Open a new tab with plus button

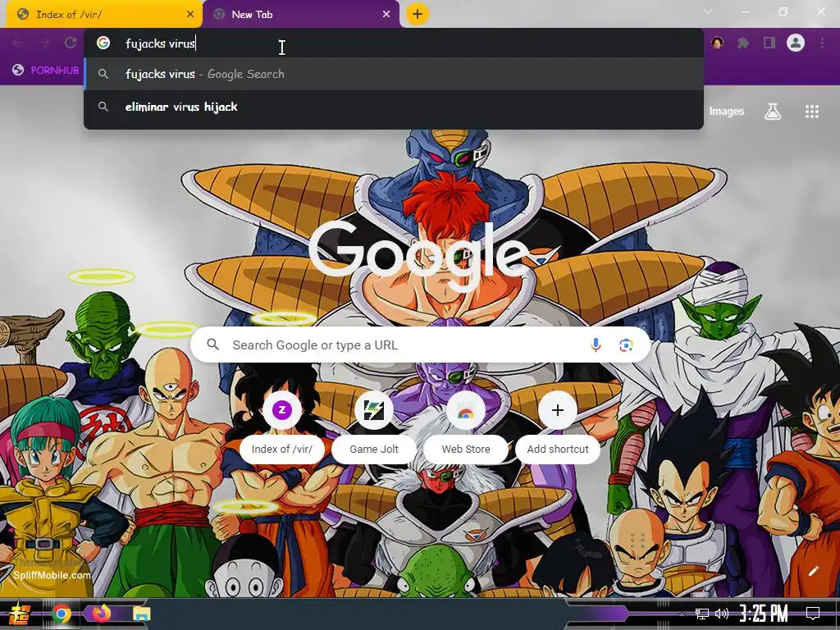(418, 14)
